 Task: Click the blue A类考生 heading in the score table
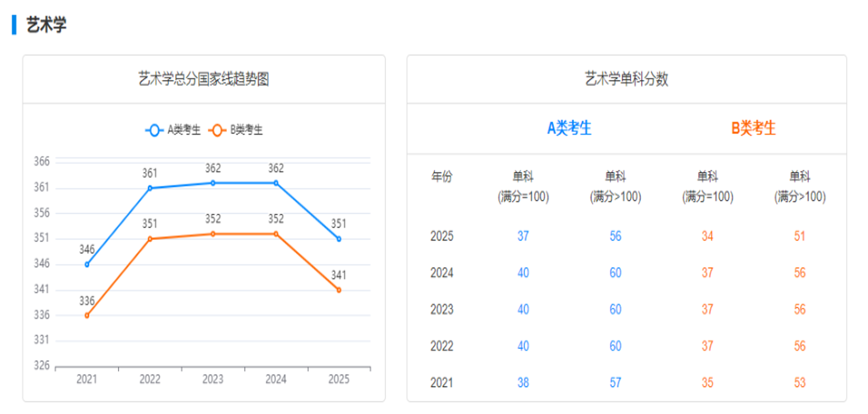[x=569, y=128]
